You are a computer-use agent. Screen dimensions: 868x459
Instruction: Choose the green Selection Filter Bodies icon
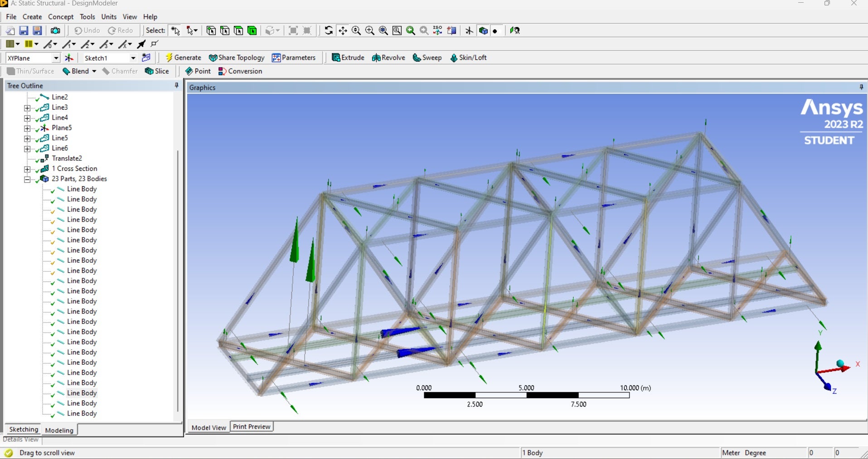click(252, 30)
